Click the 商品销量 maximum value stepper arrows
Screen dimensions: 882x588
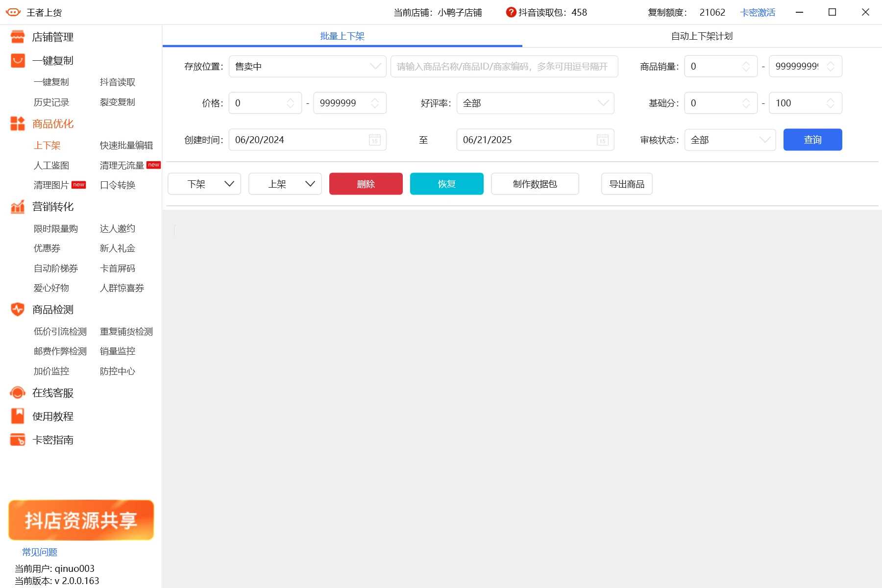tap(831, 66)
